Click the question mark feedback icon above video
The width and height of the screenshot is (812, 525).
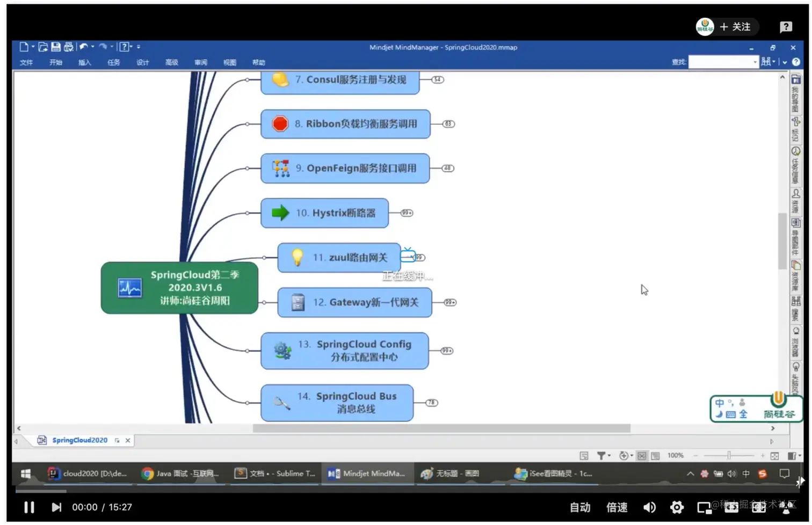(786, 27)
